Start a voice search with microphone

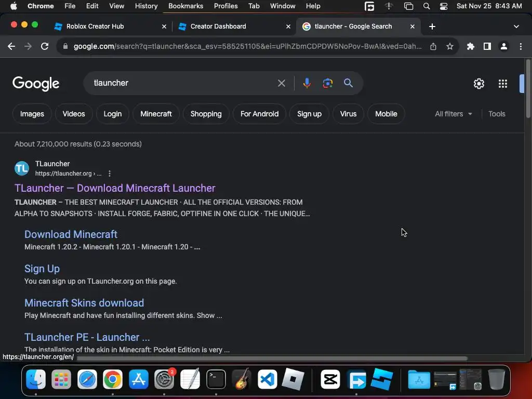coord(307,83)
